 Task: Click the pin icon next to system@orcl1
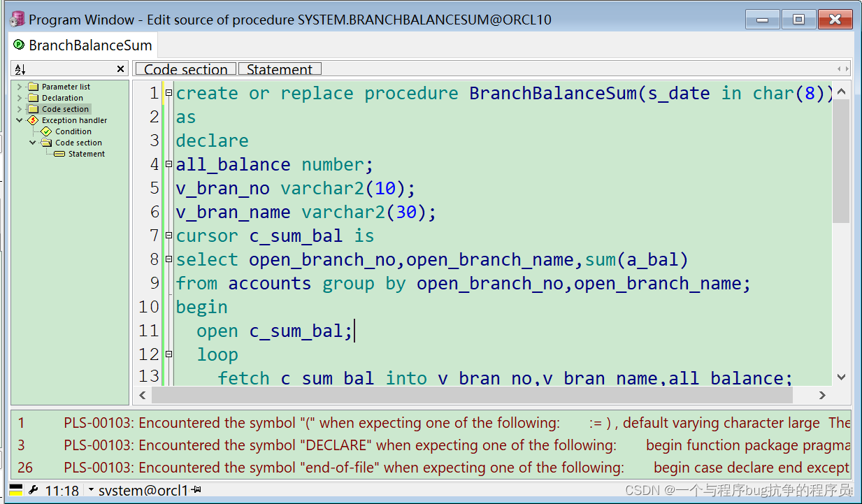coord(194,490)
